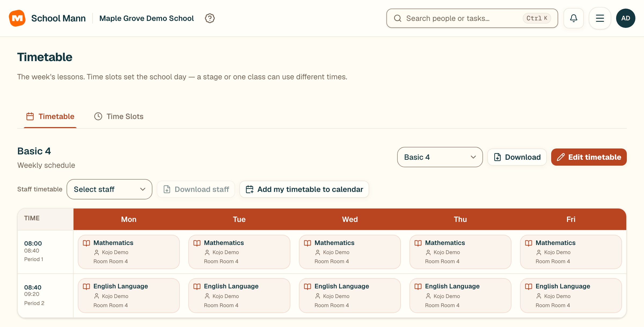Select the Fri column header
Viewport: 644px width, 327px height.
click(571, 219)
